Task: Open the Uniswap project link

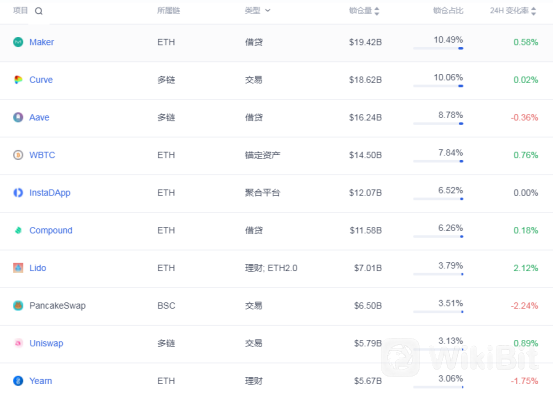Action: [46, 343]
